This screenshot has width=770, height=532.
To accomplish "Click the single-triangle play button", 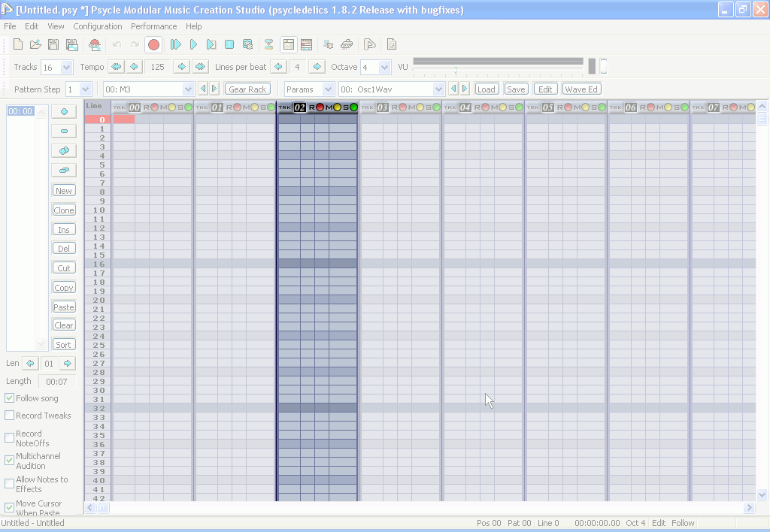I will (193, 44).
